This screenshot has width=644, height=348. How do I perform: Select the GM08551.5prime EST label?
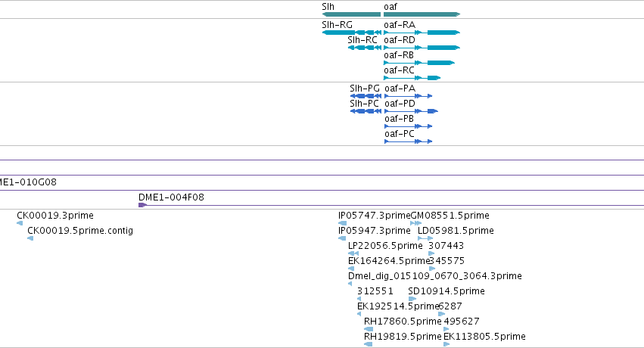[x=450, y=216]
